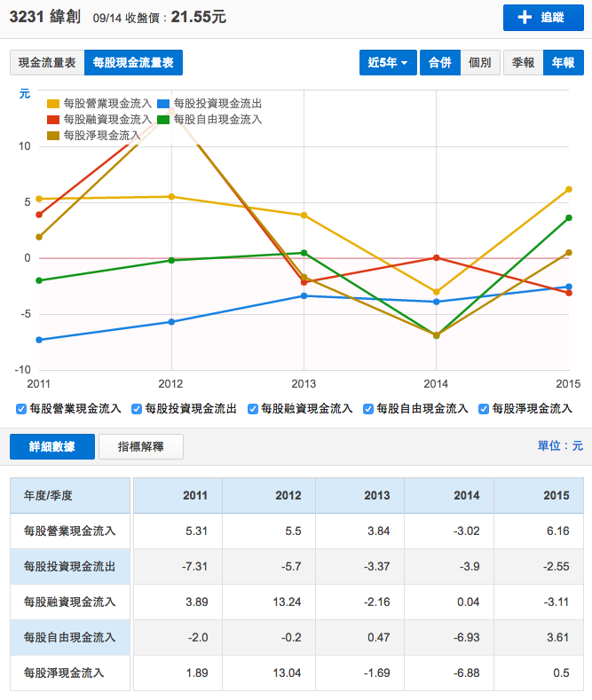
Task: Open the 詳細數據 detail tab
Action: (x=51, y=446)
